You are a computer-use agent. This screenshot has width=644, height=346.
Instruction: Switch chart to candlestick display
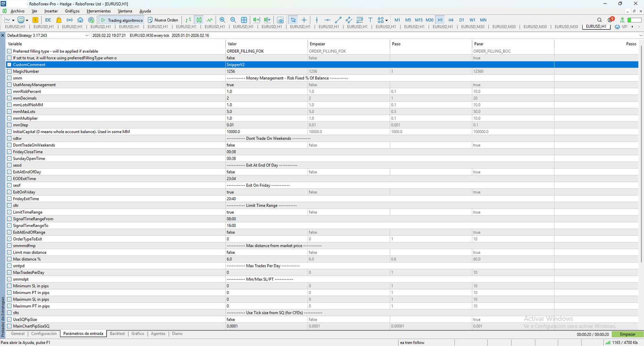coord(199,20)
